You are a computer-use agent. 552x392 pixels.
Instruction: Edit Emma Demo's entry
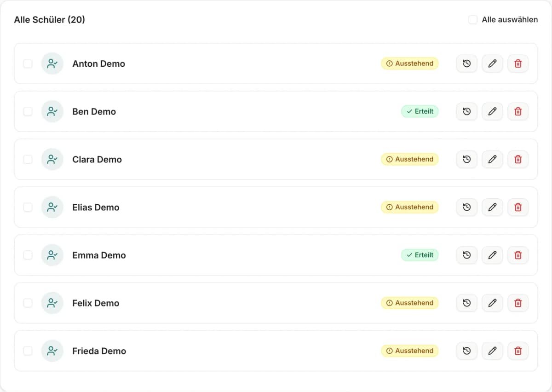(x=492, y=255)
